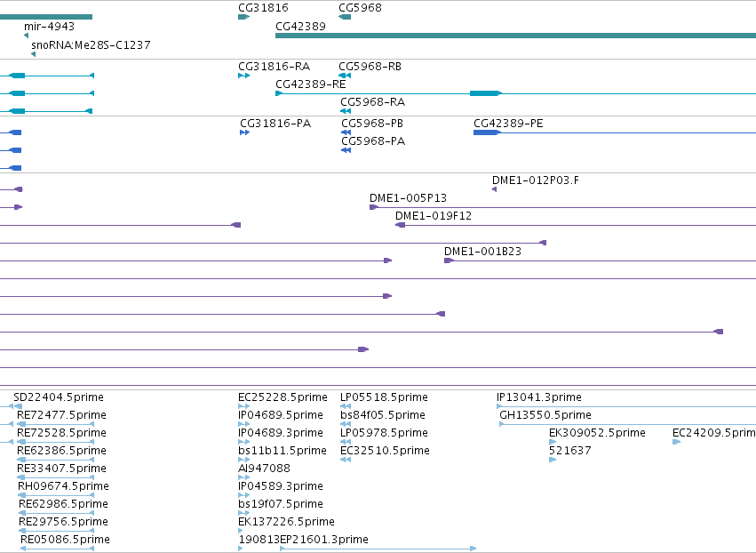
Task: Click the CG5968 gene arrow glyph
Action: coord(345,17)
